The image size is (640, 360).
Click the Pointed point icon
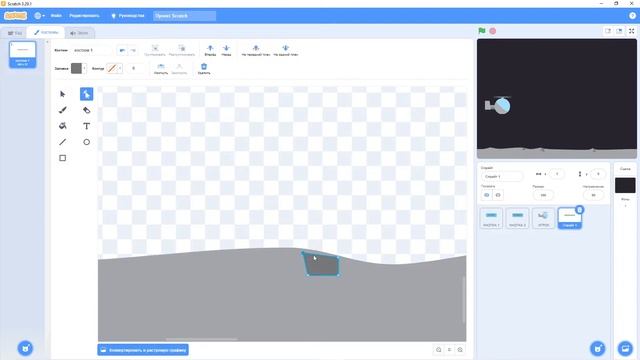pyautogui.click(x=179, y=69)
